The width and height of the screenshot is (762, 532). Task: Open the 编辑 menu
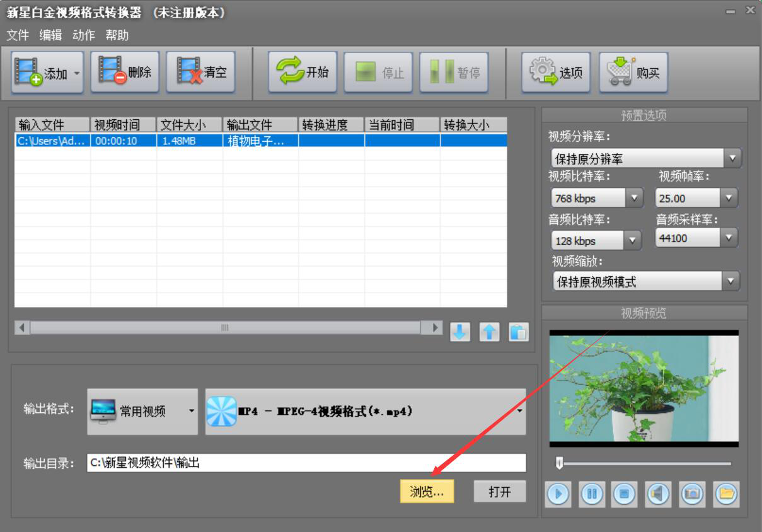coord(50,35)
